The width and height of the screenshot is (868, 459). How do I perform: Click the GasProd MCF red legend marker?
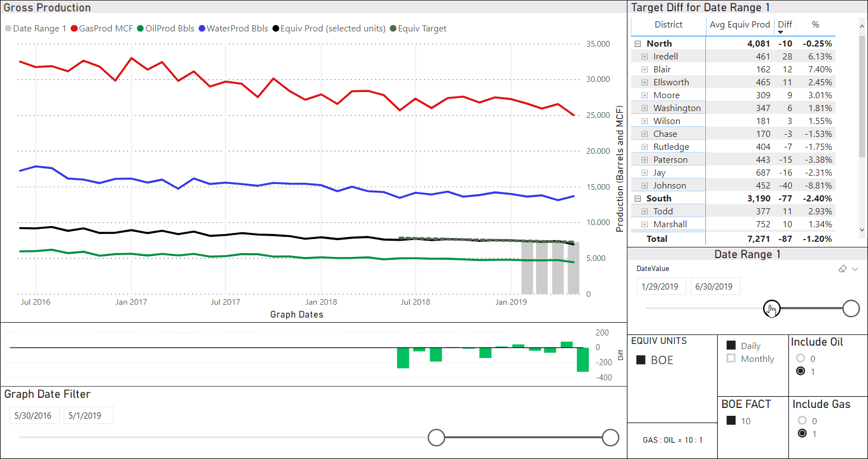click(74, 29)
